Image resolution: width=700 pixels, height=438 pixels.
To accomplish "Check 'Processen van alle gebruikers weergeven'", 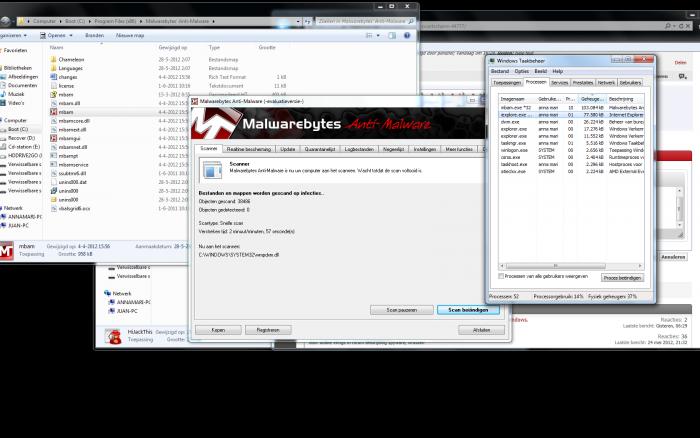I will point(501,276).
